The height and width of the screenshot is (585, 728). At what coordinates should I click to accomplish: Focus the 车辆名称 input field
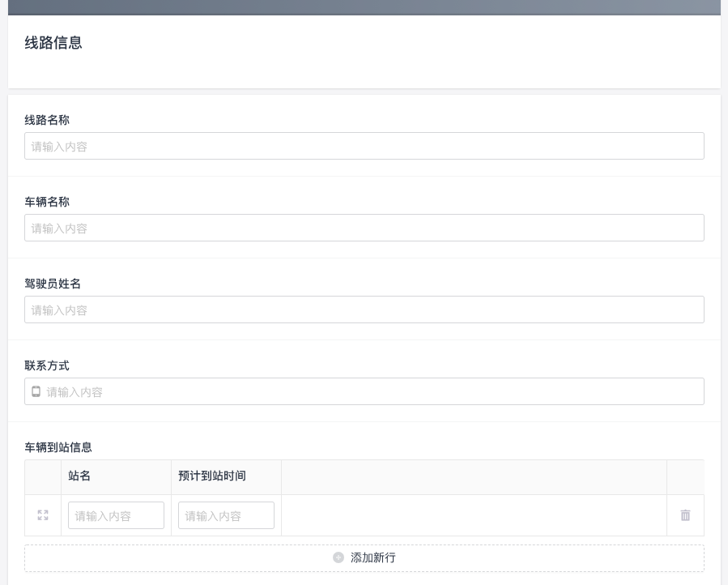point(364,228)
